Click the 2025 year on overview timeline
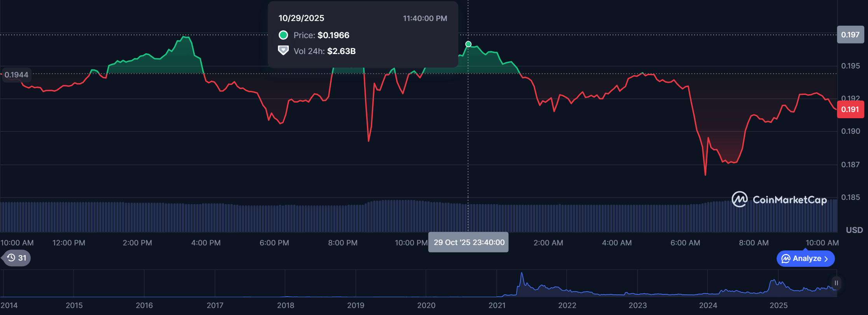868x315 pixels. click(x=779, y=305)
